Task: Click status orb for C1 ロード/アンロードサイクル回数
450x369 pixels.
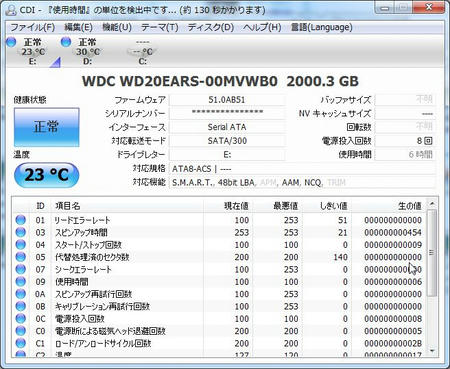Action: 21,343
